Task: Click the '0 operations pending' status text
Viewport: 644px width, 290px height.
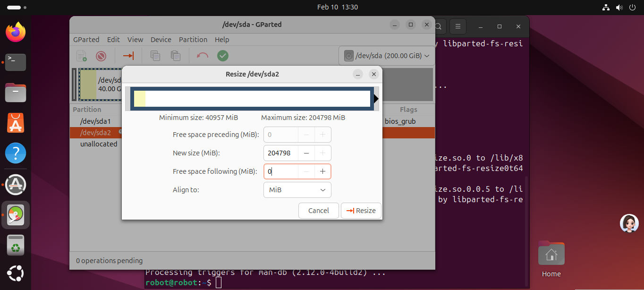Action: click(x=110, y=261)
